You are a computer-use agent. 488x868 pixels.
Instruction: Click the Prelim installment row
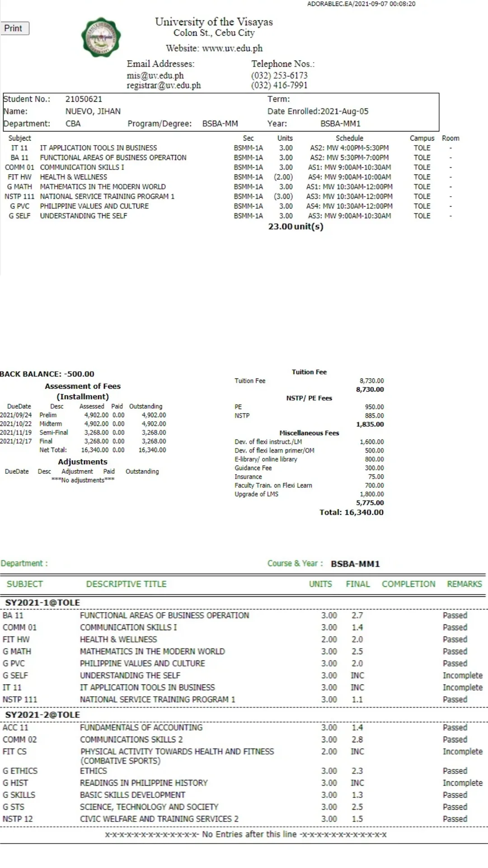tap(83, 415)
